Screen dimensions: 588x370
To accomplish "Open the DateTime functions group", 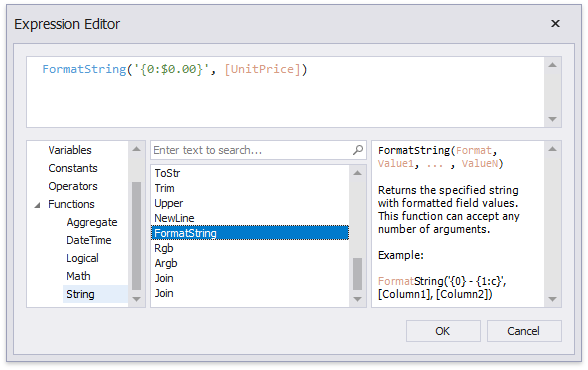I will 88,240.
